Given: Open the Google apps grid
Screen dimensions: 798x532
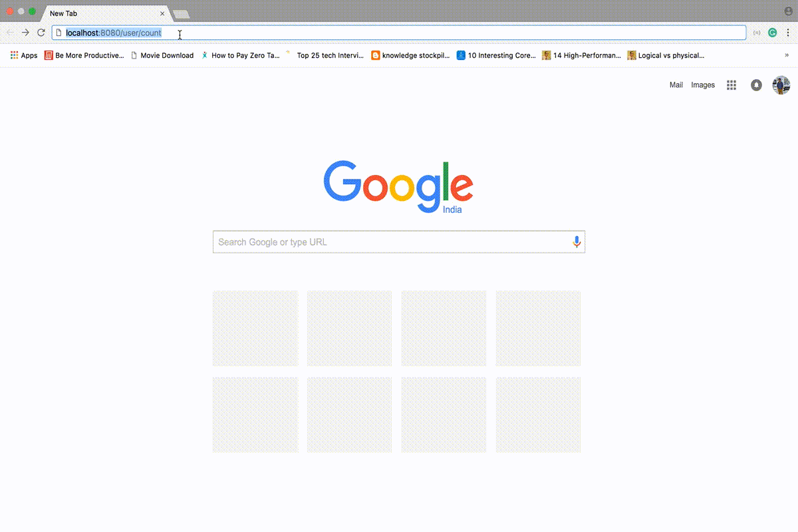Looking at the screenshot, I should (x=731, y=85).
